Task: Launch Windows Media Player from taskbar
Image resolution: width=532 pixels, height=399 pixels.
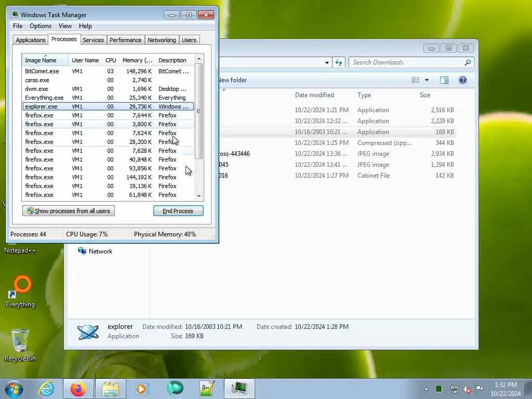Action: 142,389
